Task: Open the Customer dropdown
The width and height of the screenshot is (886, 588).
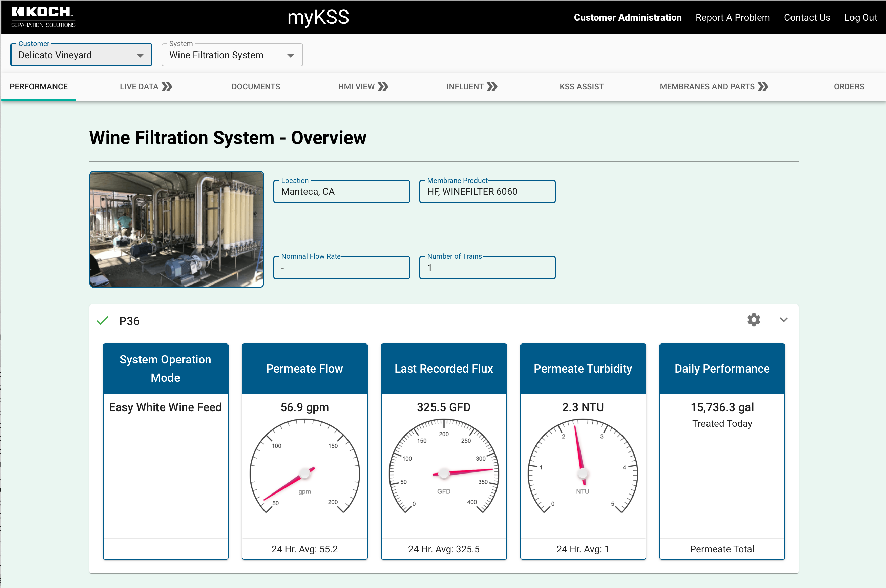Action: pyautogui.click(x=81, y=55)
